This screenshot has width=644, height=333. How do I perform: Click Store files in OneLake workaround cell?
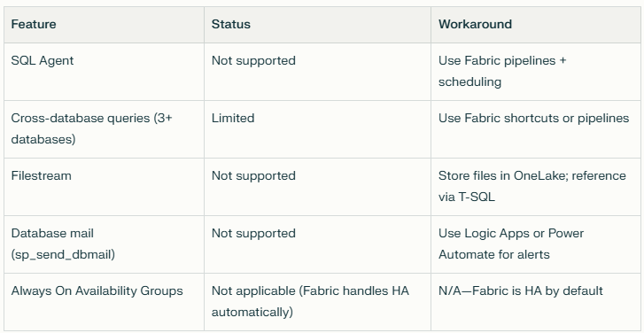coord(536,186)
